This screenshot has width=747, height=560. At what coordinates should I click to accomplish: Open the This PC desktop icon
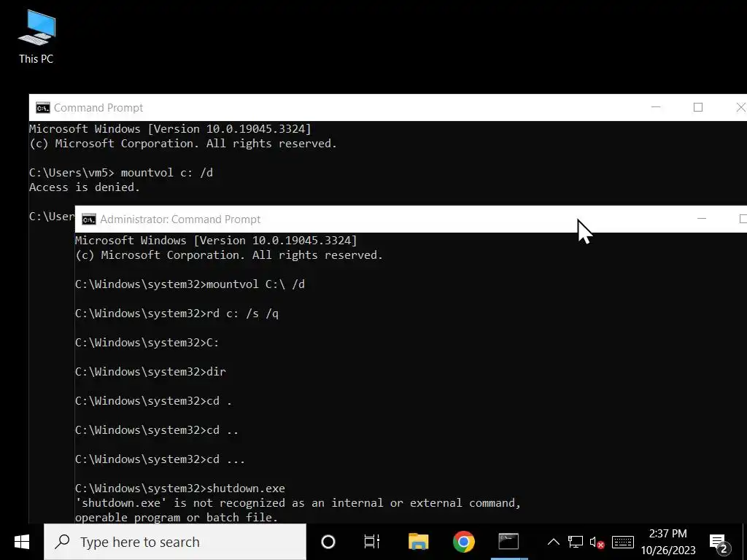(36, 37)
